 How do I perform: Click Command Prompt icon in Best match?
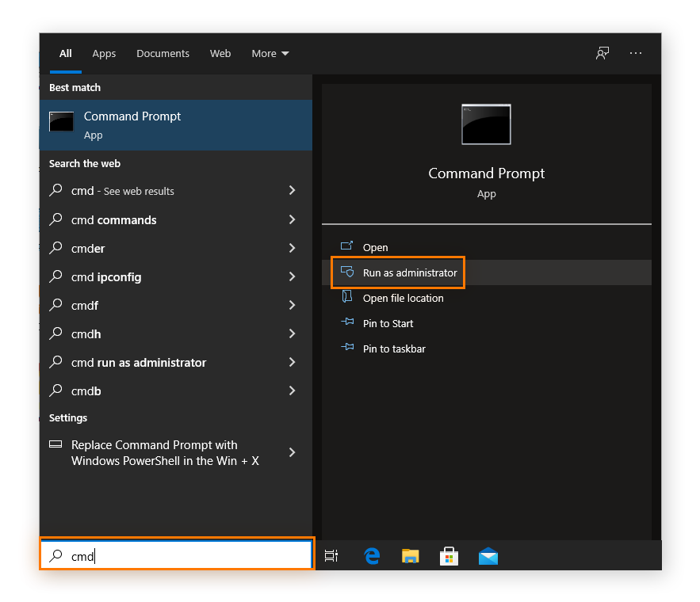coord(62,122)
